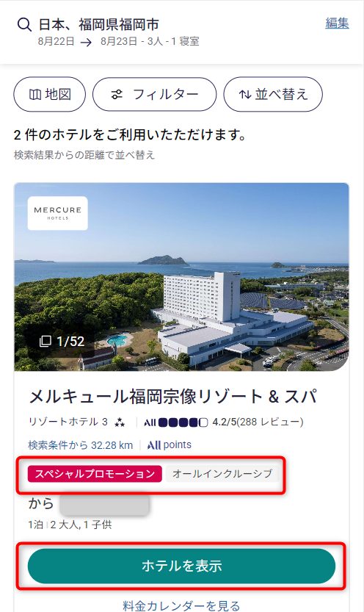The image size is (364, 612).
Task: Click the 検索条件から 32.28 km distance link
Action: pos(80,445)
